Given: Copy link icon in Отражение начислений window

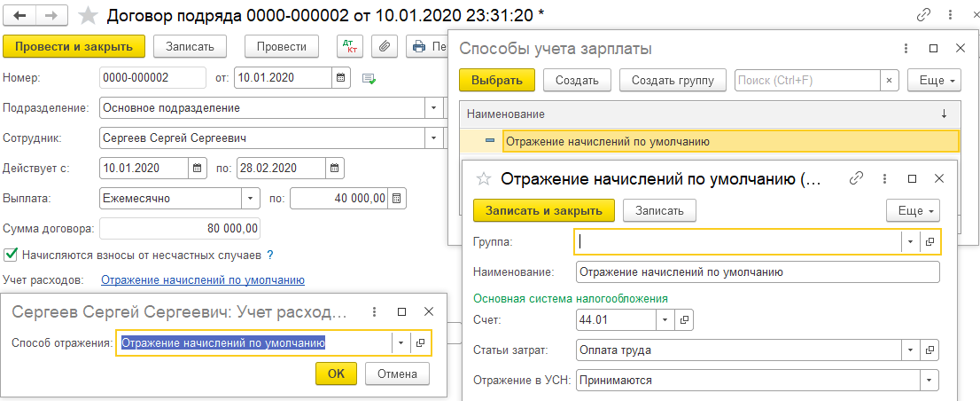Looking at the screenshot, I should coord(856,178).
